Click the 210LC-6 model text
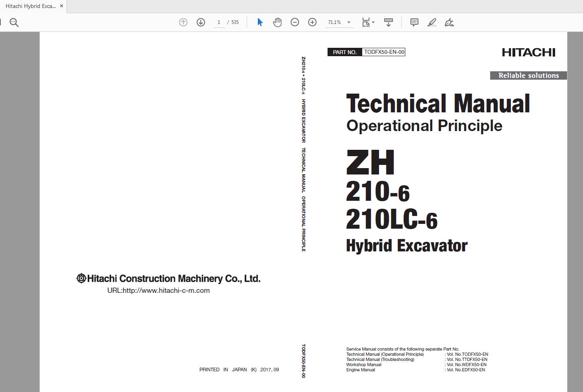583x392 pixels. (x=392, y=220)
